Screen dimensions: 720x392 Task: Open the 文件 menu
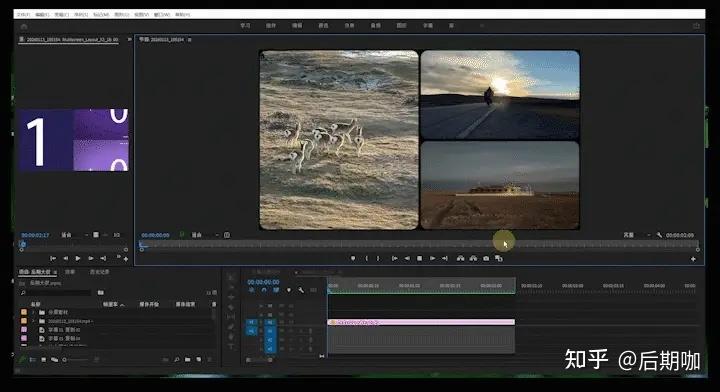(23, 15)
